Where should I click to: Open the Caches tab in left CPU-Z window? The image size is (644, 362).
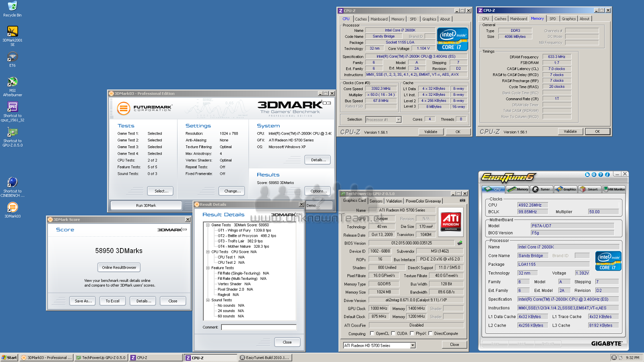361,19
